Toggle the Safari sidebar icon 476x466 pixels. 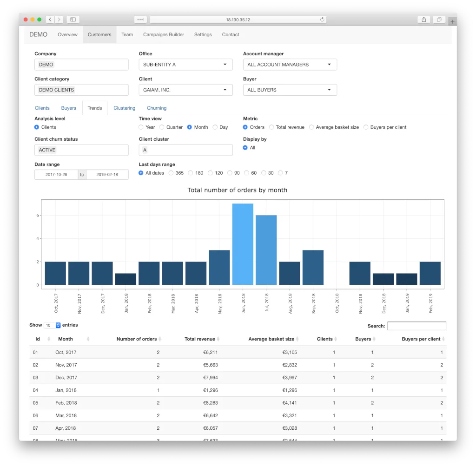[x=73, y=20]
